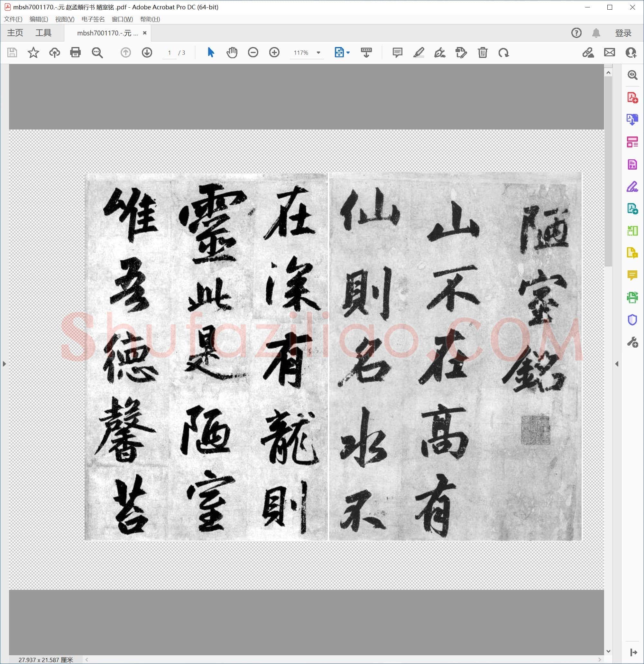Viewport: 644px width, 664px height.
Task: Click the Print file icon
Action: click(x=75, y=52)
